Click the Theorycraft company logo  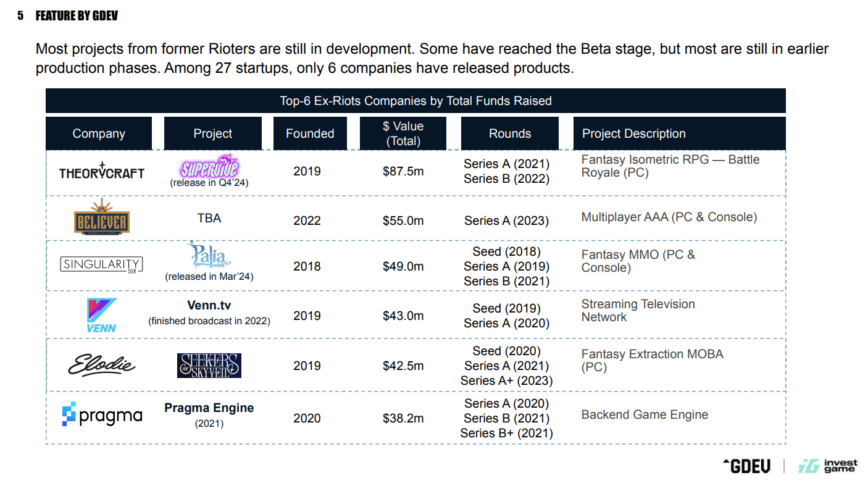pos(102,171)
